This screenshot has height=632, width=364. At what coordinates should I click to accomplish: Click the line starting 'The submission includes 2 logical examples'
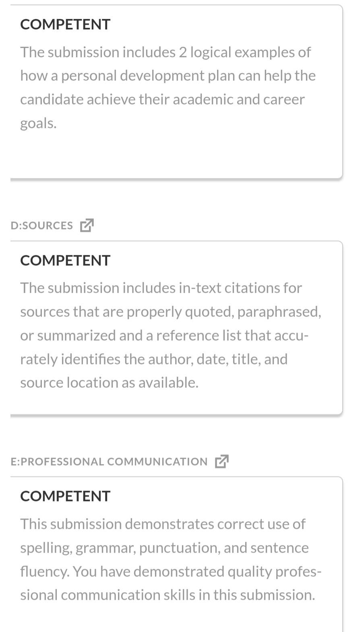[165, 52]
